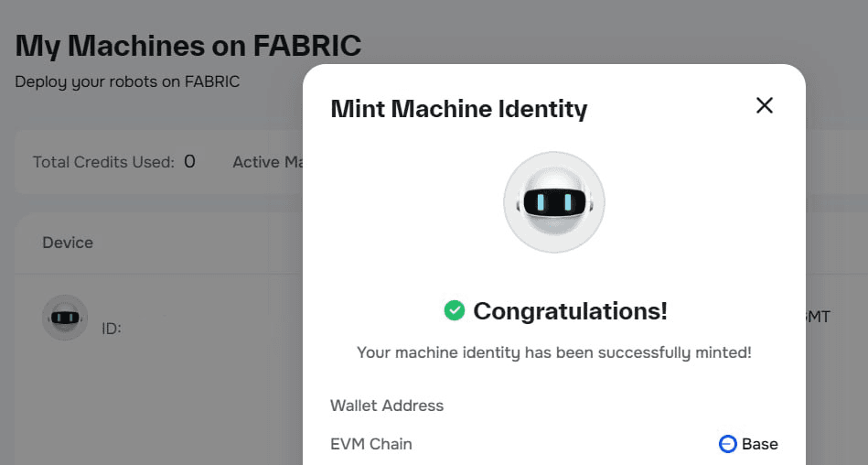Click the EVM Chain label

click(371, 444)
